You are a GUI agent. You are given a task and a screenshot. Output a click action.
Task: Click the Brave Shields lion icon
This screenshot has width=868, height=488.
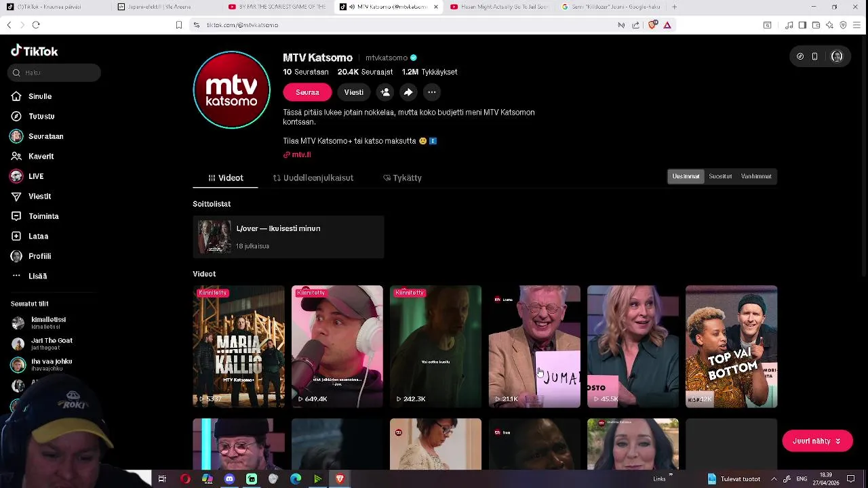pyautogui.click(x=653, y=24)
